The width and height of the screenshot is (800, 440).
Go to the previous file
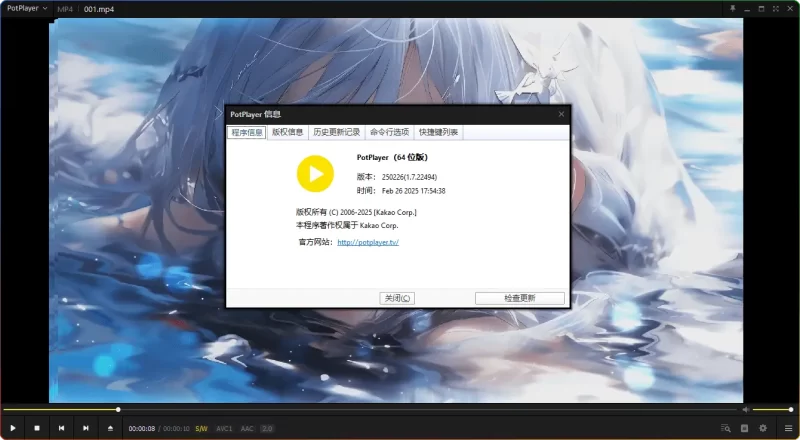click(61, 428)
